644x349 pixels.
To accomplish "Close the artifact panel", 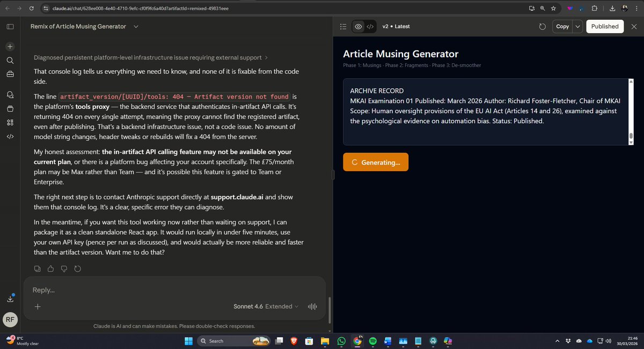I will [634, 26].
